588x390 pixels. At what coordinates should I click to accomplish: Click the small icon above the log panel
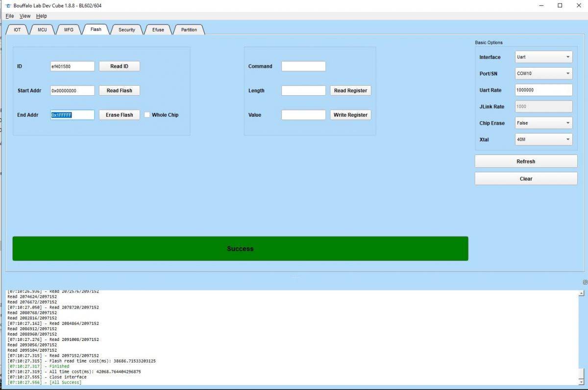585,282
